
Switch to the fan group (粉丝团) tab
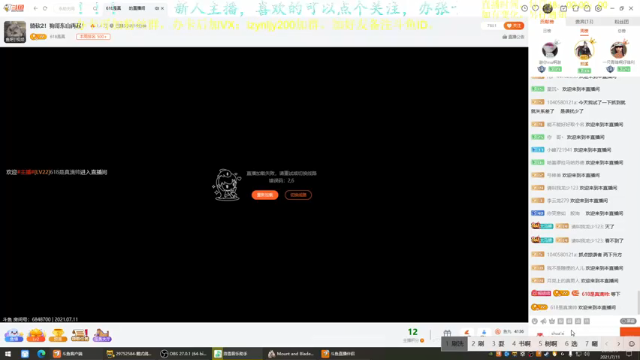(x=621, y=22)
